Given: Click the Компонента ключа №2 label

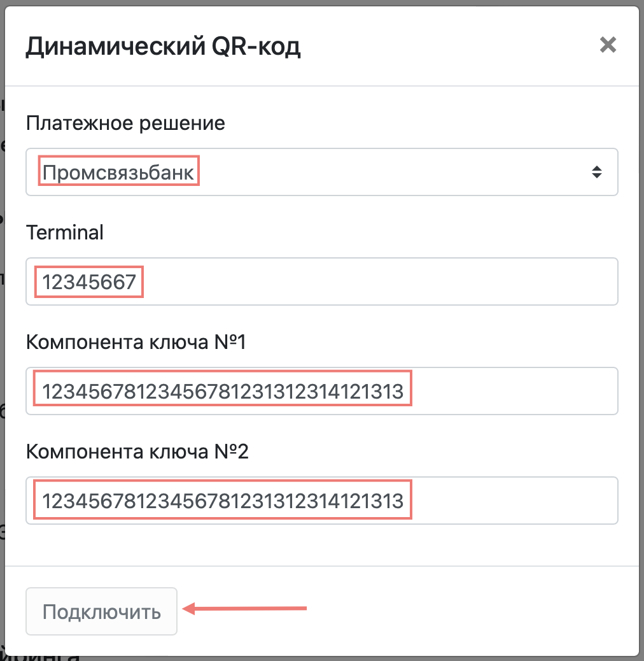Looking at the screenshot, I should click(x=137, y=451).
